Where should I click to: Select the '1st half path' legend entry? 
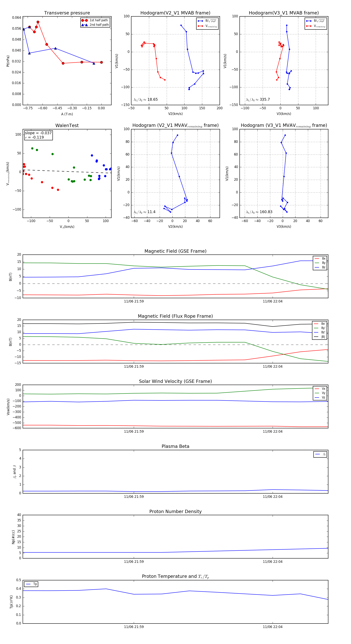pyautogui.click(x=95, y=20)
